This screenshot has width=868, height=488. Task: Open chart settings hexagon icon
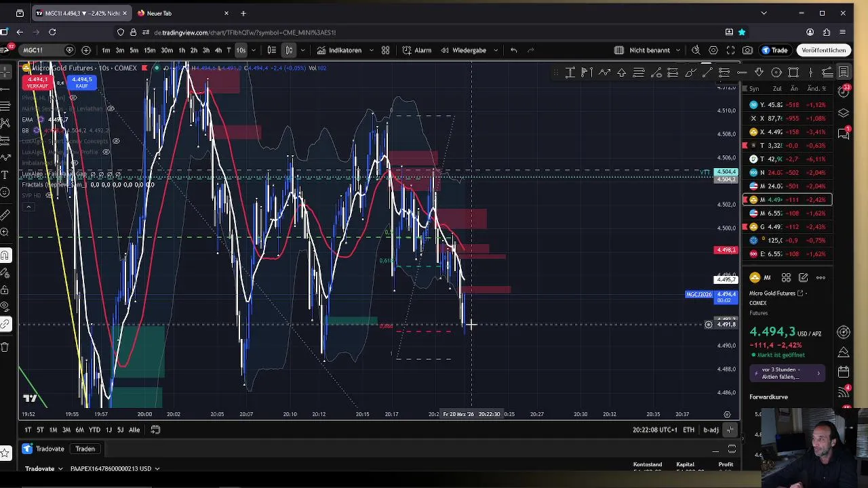coord(713,50)
